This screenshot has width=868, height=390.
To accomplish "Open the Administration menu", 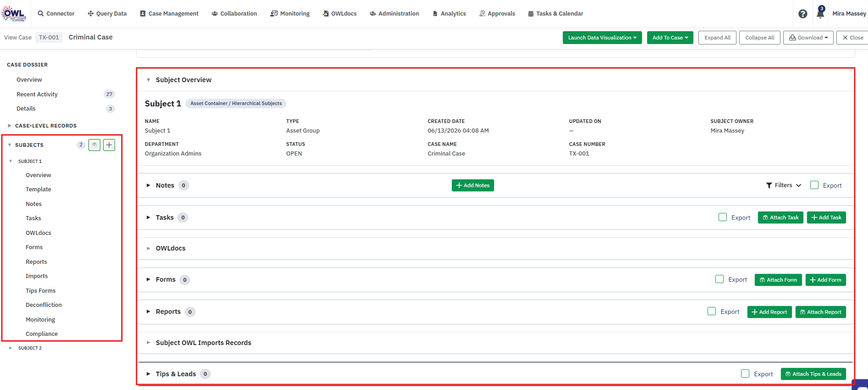I will (394, 14).
